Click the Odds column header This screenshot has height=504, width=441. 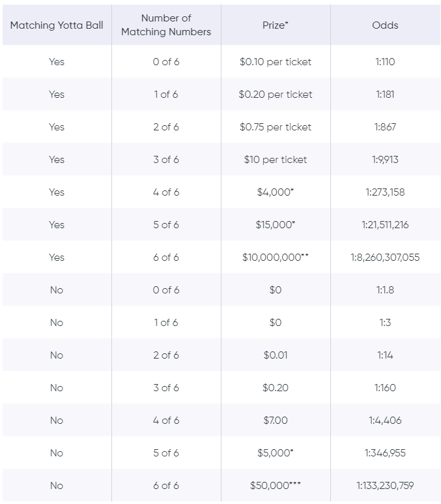(385, 25)
